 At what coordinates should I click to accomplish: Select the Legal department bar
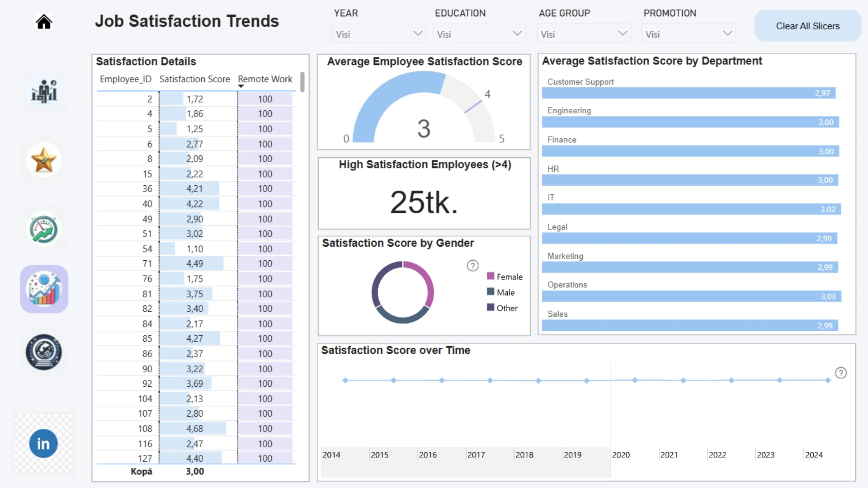pyautogui.click(x=689, y=238)
